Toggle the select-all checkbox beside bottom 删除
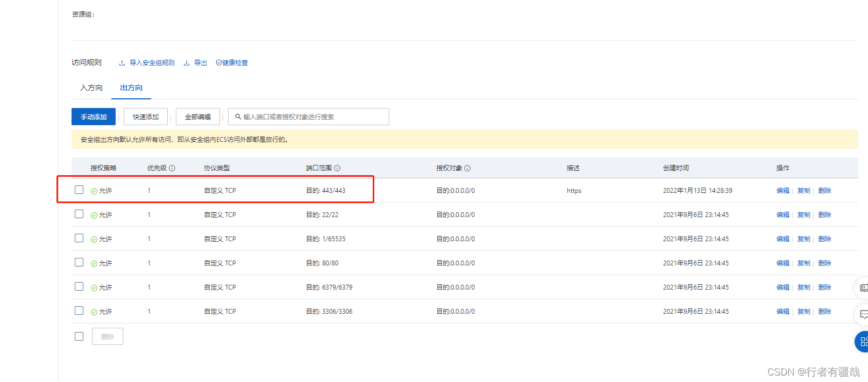The width and height of the screenshot is (868, 382). 79,336
